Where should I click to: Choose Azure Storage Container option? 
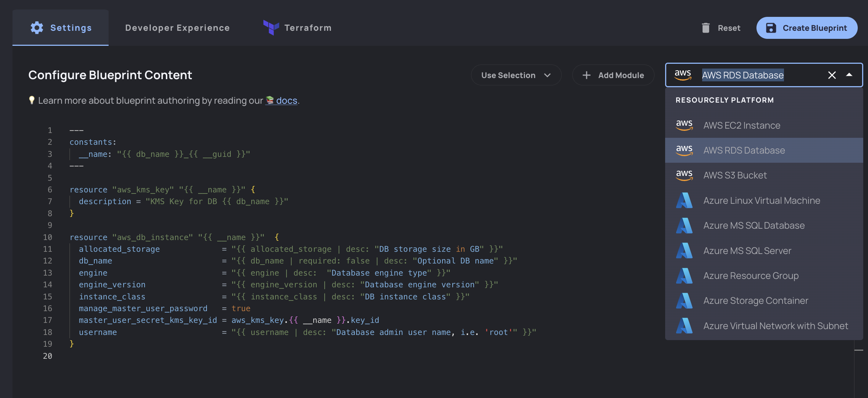click(764, 301)
